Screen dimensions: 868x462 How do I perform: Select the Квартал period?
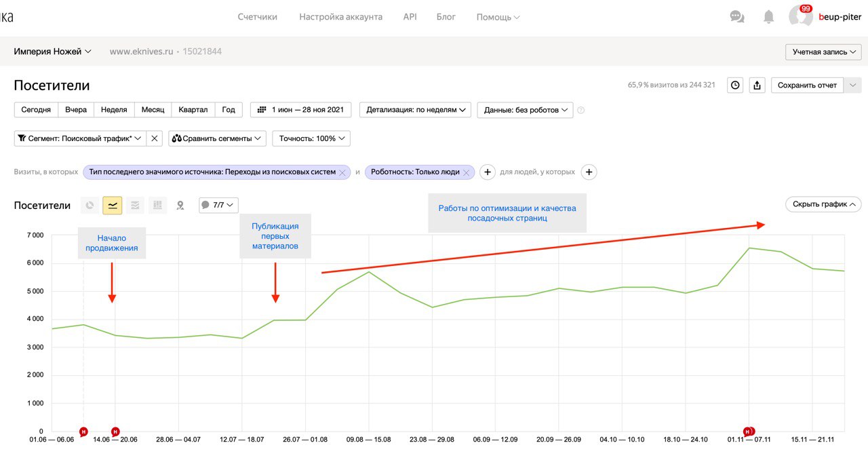click(x=193, y=110)
